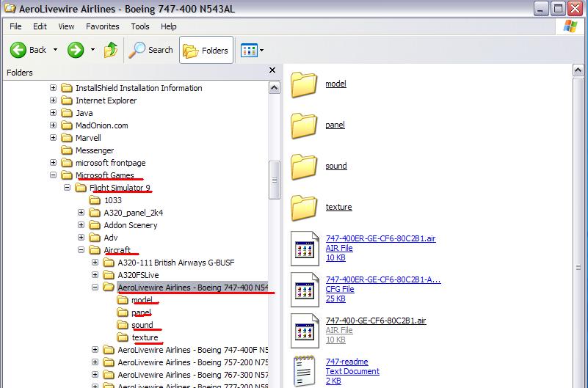Close the Folders pane with X
Image resolution: width=588 pixels, height=388 pixels.
tap(272, 71)
